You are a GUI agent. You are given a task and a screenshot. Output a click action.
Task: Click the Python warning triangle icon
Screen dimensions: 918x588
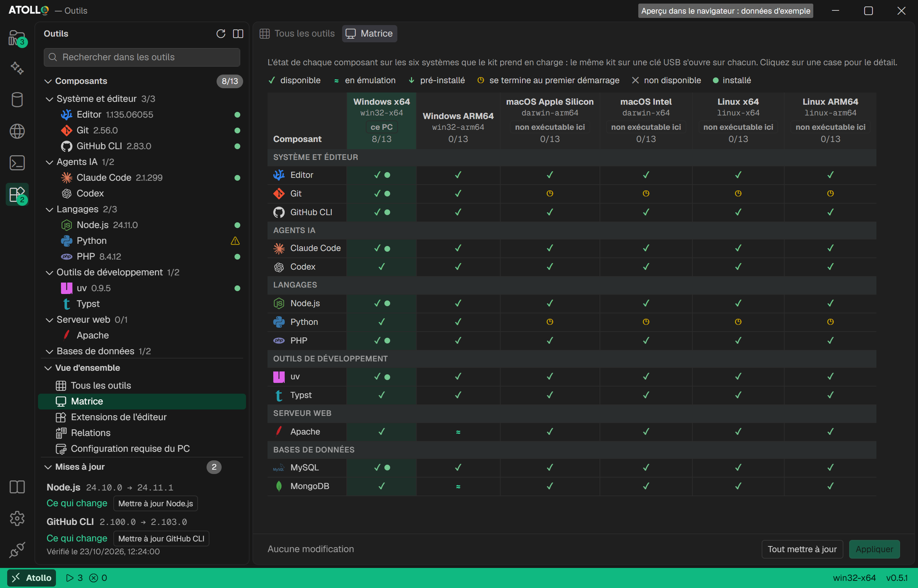click(x=235, y=241)
